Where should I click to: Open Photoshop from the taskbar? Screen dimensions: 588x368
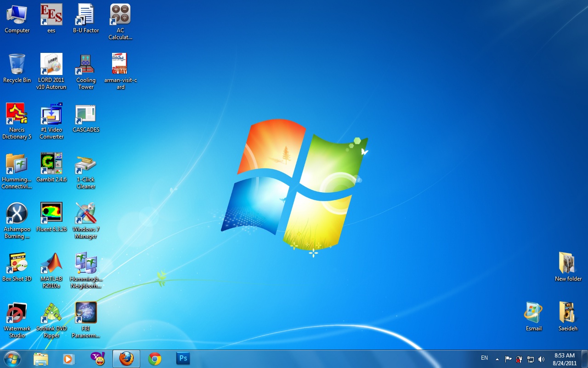pyautogui.click(x=183, y=359)
